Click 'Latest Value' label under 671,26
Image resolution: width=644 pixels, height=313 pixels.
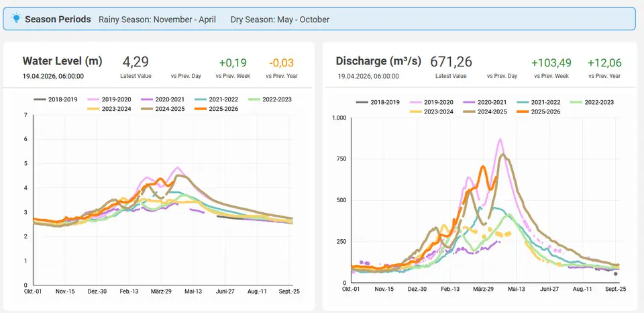coord(451,76)
